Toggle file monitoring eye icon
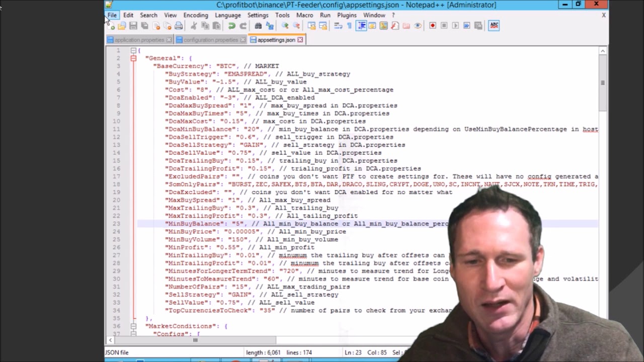This screenshot has width=644, height=362. [x=418, y=26]
